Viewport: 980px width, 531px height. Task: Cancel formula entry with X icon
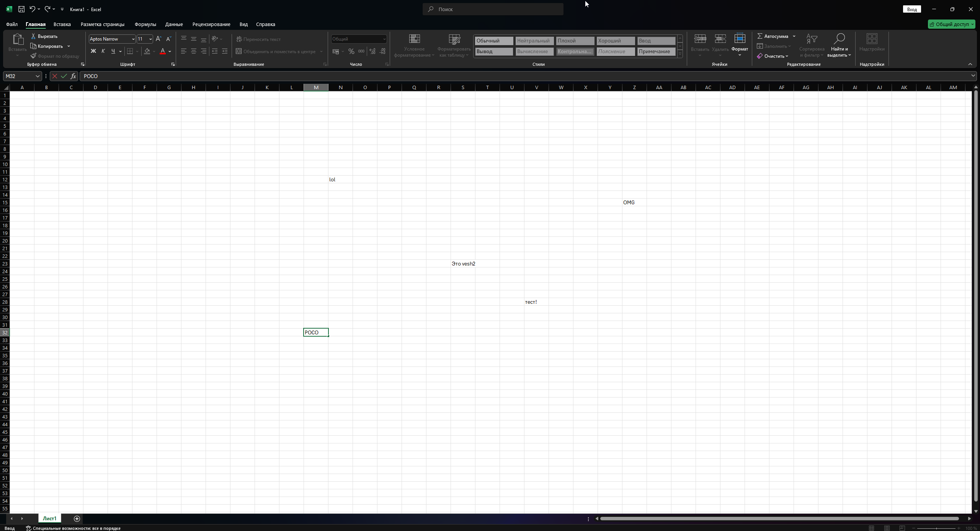pos(55,76)
